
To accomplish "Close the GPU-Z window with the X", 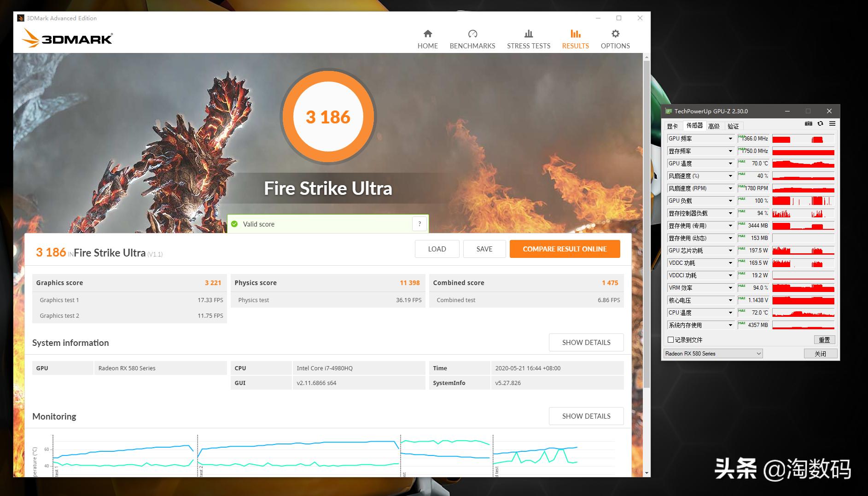I will click(x=829, y=111).
